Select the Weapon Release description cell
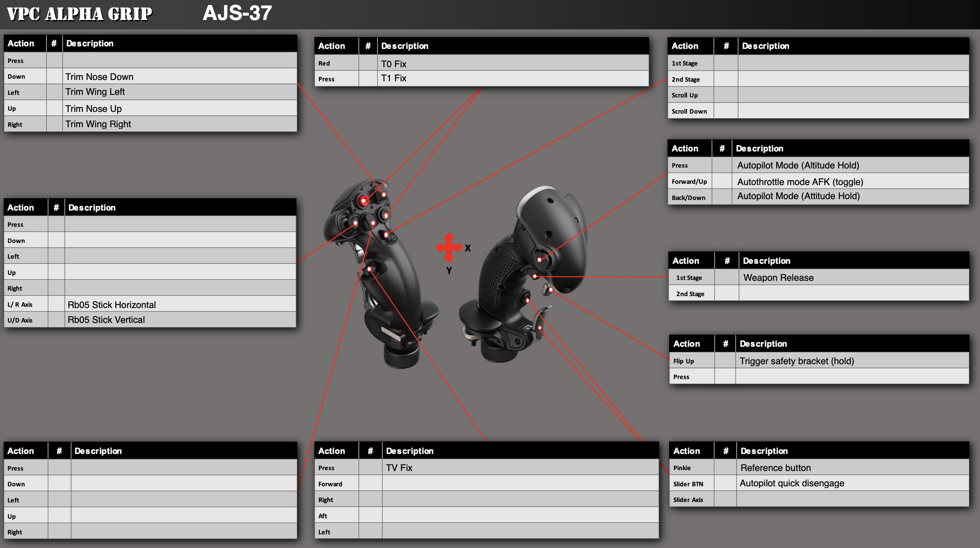This screenshot has height=548, width=980. [x=853, y=277]
